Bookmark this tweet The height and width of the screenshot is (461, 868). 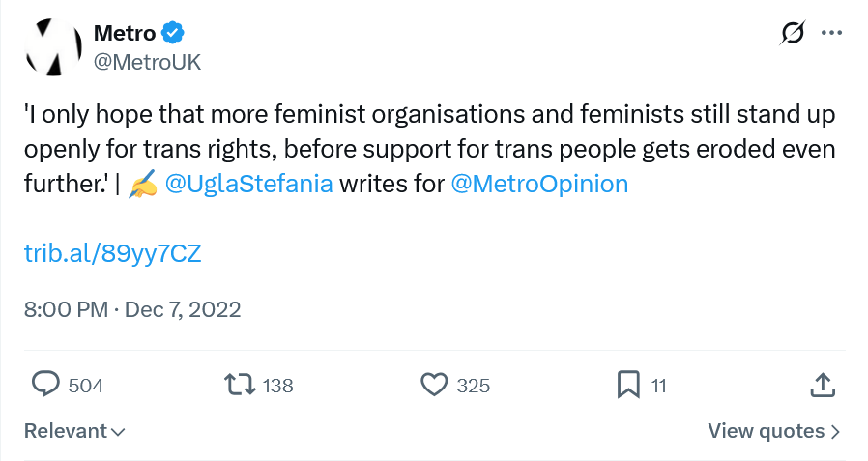click(628, 385)
